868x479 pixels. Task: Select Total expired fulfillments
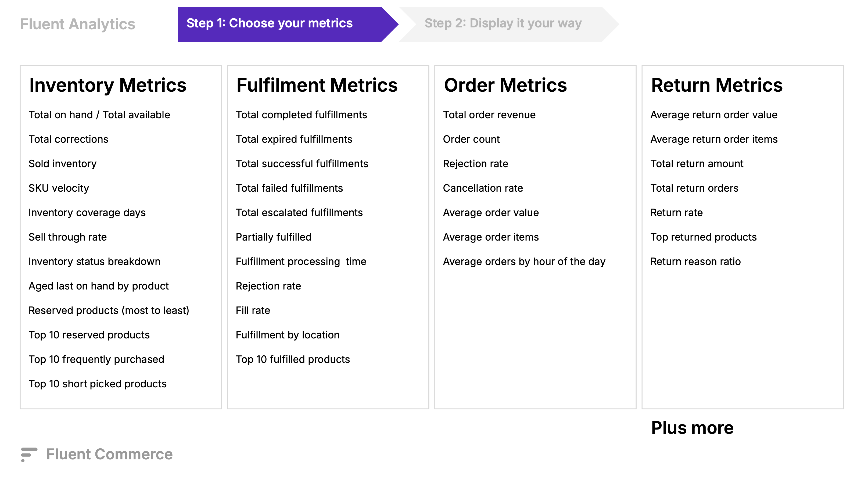[294, 139]
